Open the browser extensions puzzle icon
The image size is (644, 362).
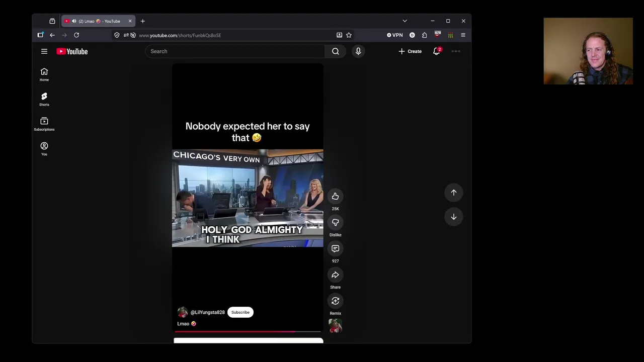point(424,35)
